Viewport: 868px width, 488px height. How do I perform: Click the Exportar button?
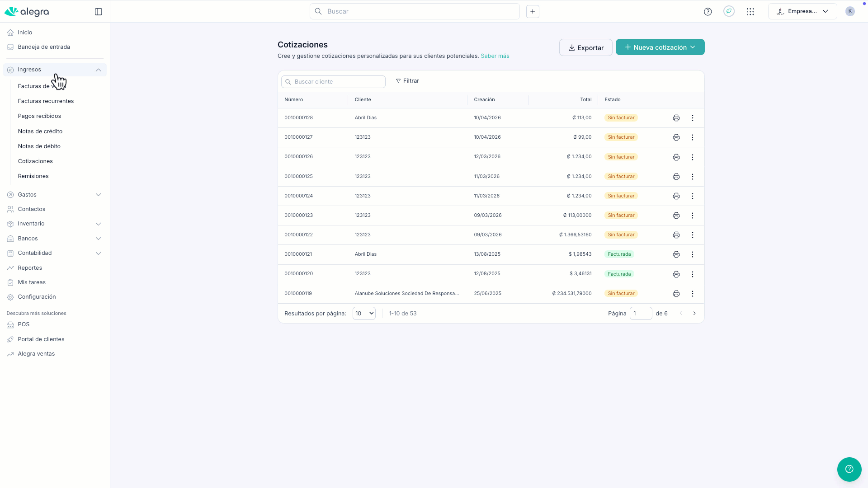pyautogui.click(x=585, y=47)
